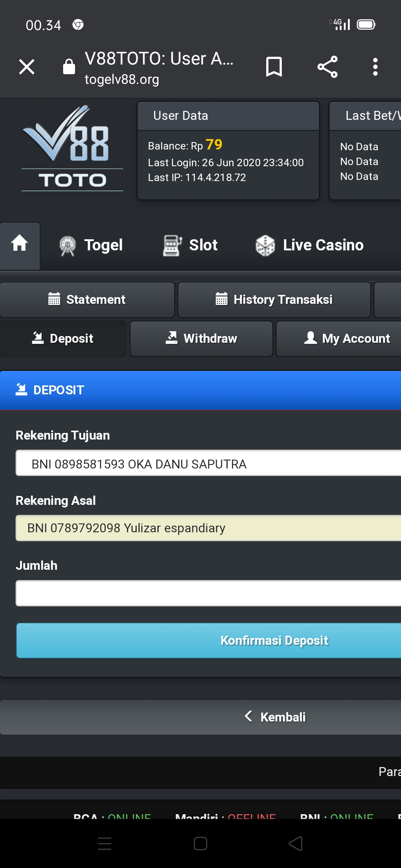Image resolution: width=401 pixels, height=868 pixels.
Task: Go to the Withdraw page
Action: coord(201,339)
